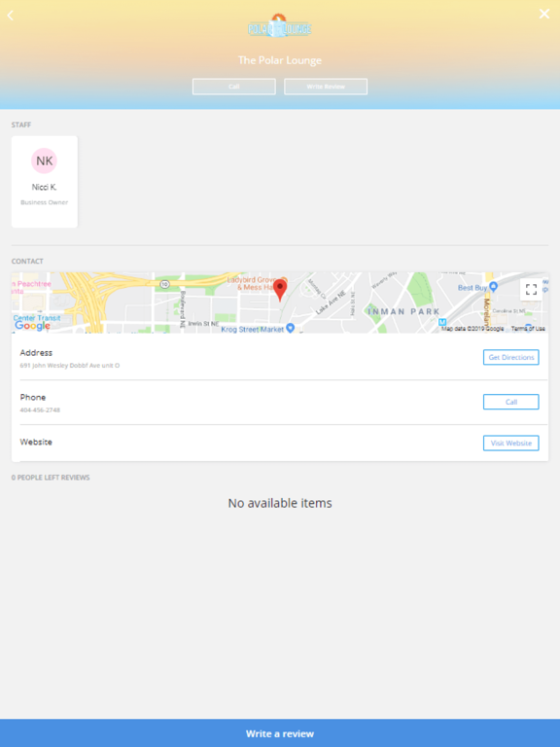Close the business profile with X
Image resolution: width=560 pixels, height=747 pixels.
pos(543,14)
